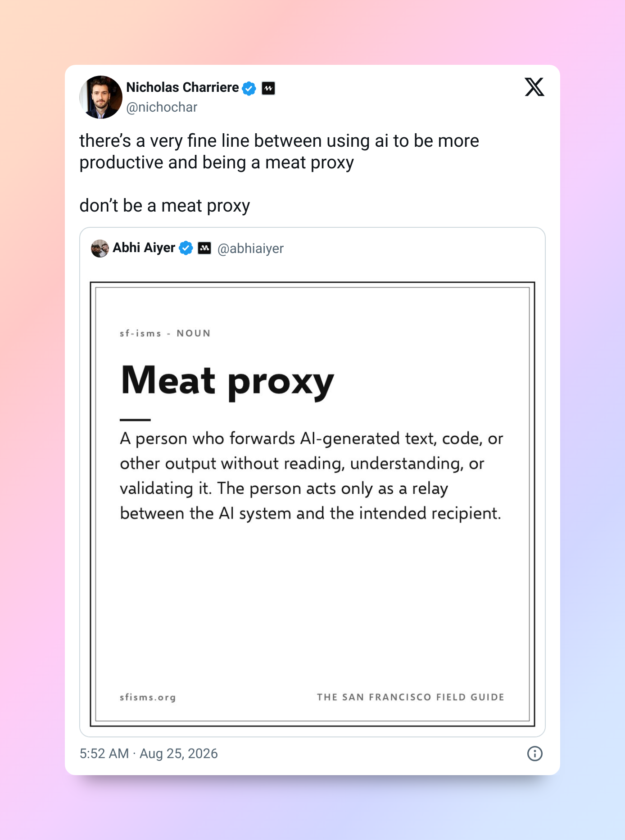
Task: Open the 5:52 AM · Aug 25, 2026 timestamp
Action: (149, 754)
